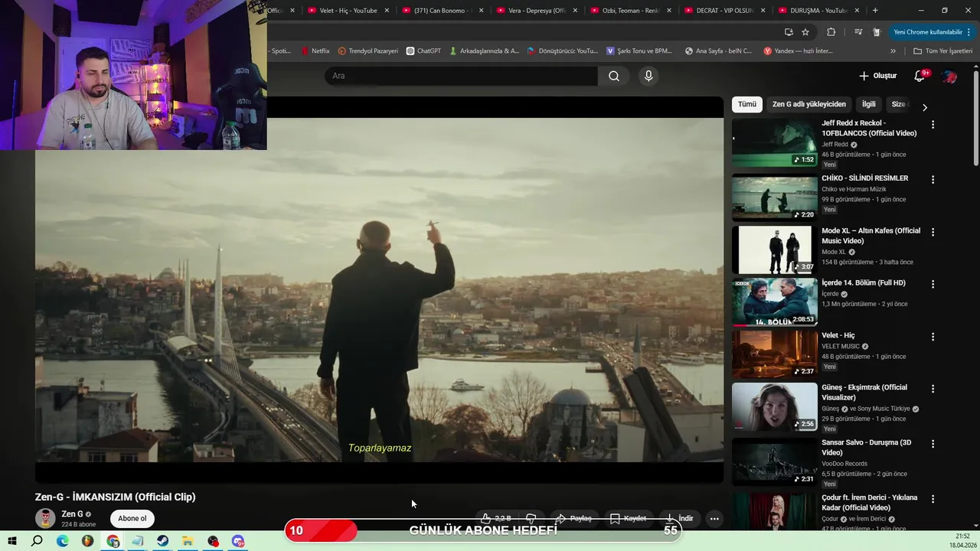The image size is (980, 551).
Task: Close the Velet - Hiç tab
Action: point(387,11)
